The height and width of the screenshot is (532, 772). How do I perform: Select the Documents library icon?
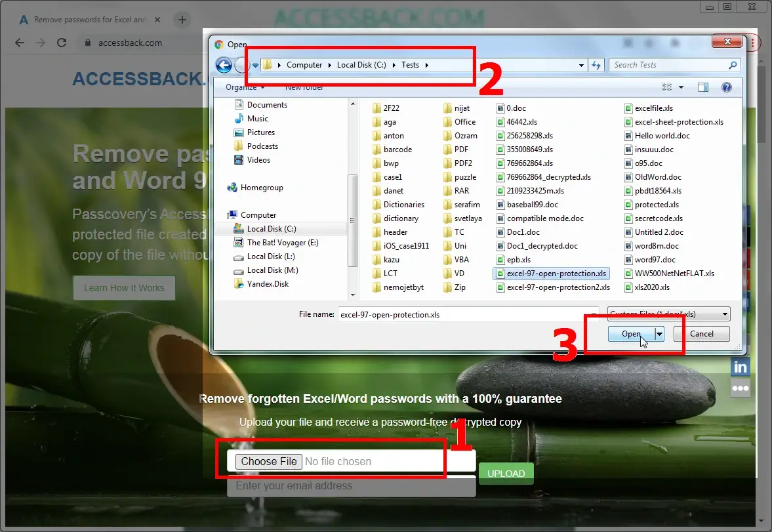click(239, 104)
